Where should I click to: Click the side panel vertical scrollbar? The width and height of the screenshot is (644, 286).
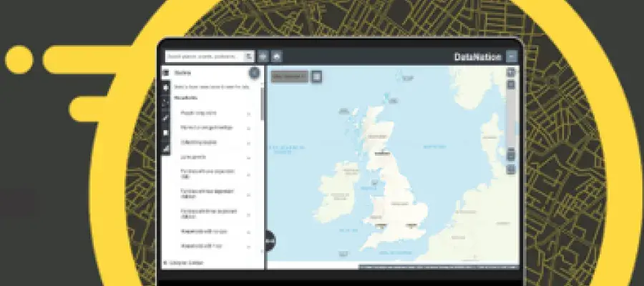point(262,104)
